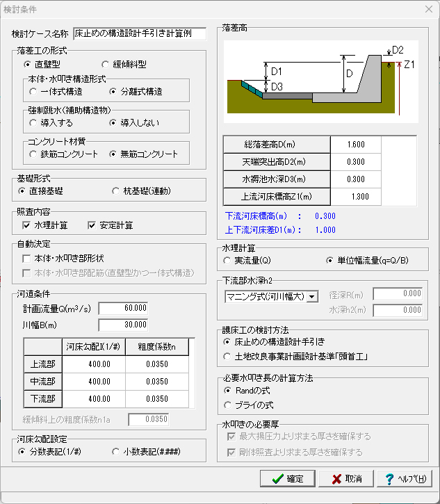440x504 pixels.
Task: Open help with the ヘルプ(H) button
Action: (x=407, y=478)
